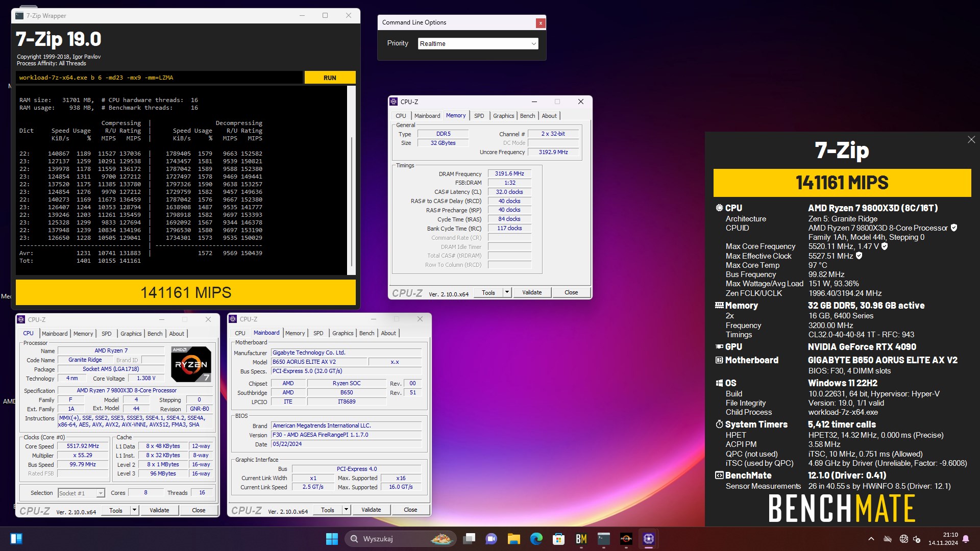The image size is (980, 551).
Task: Click the GPU icon in the BenchMate panel
Action: click(719, 347)
